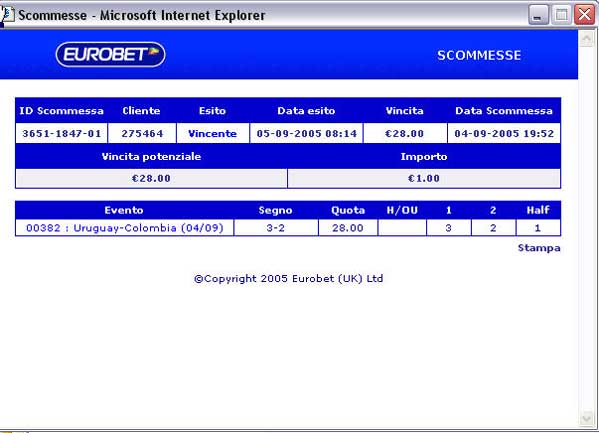
Task: Click the SCOMMESSE header title
Action: (479, 55)
